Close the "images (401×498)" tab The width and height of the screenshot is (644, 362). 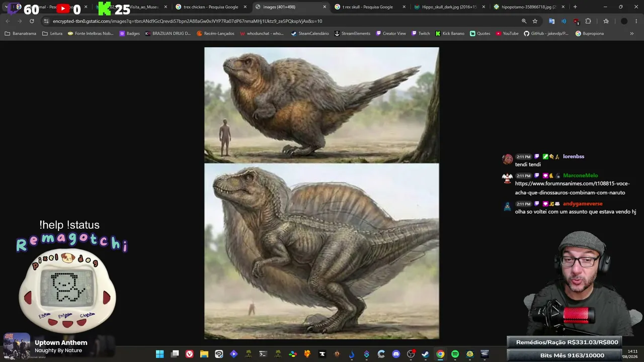point(325,7)
